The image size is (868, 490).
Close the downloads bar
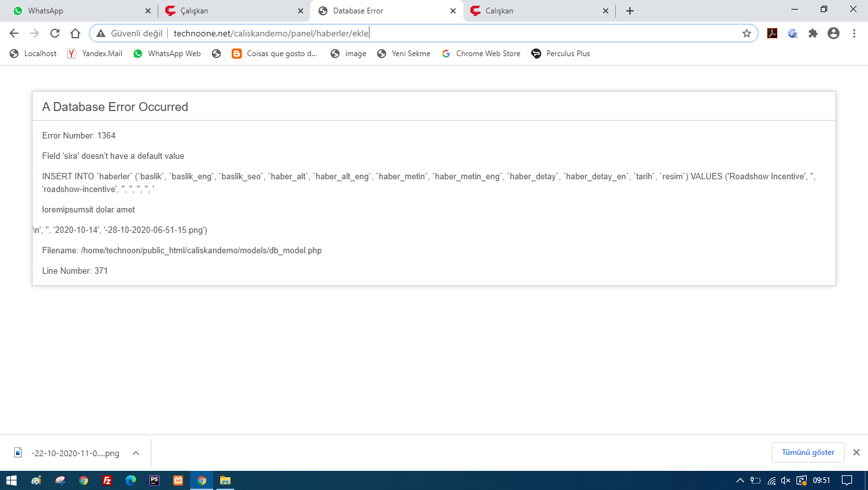coord(857,452)
